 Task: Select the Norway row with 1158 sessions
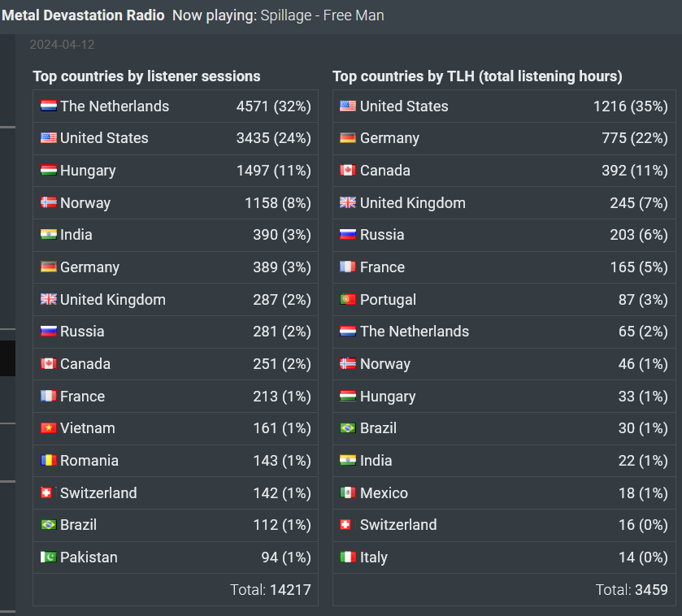tap(176, 202)
